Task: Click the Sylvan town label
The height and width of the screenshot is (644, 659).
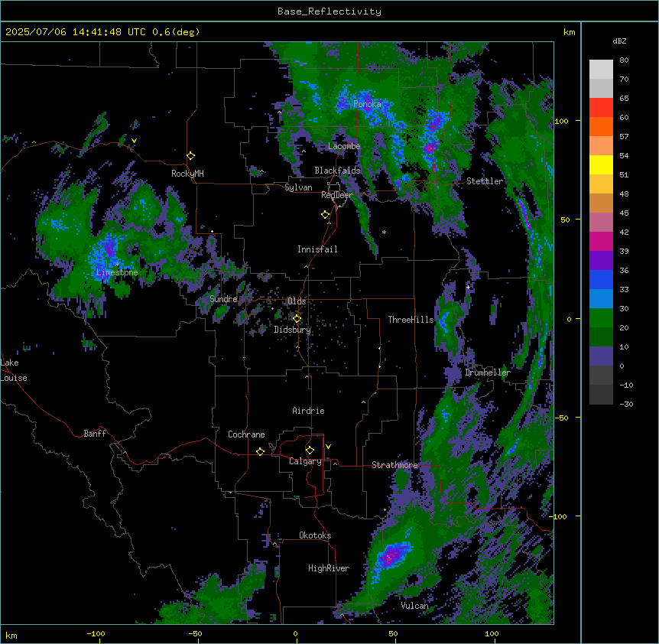Action: tap(298, 187)
